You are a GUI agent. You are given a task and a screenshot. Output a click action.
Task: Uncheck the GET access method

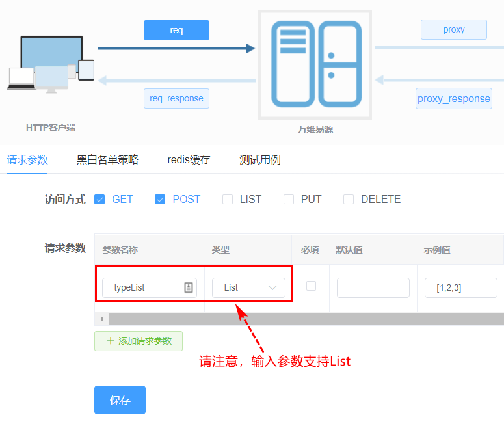[99, 200]
